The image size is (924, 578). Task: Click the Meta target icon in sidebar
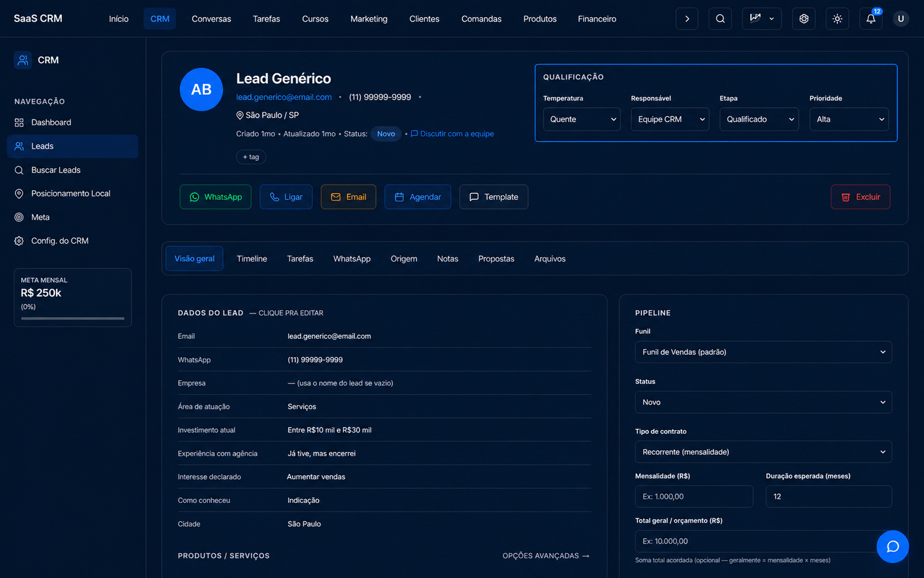tap(19, 217)
